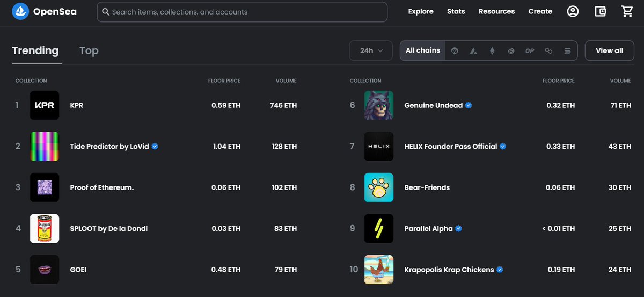Click the search magnifier icon
644x297 pixels.
(106, 12)
